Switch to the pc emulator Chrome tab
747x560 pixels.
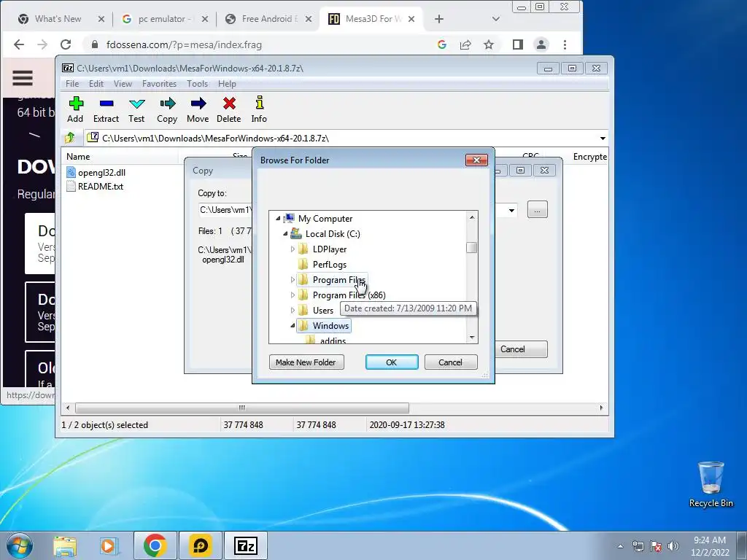pyautogui.click(x=164, y=19)
